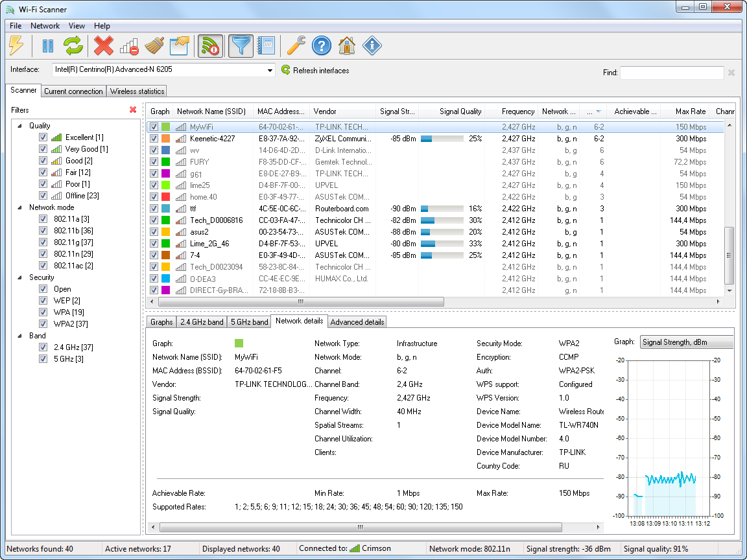The height and width of the screenshot is (560, 747).
Task: Toggle the filter funnel toolbar icon
Action: click(241, 45)
